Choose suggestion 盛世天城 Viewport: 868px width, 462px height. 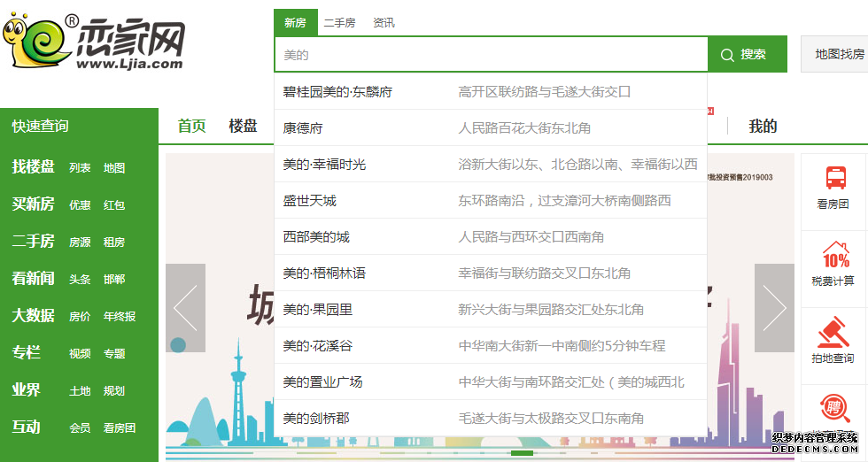click(491, 200)
